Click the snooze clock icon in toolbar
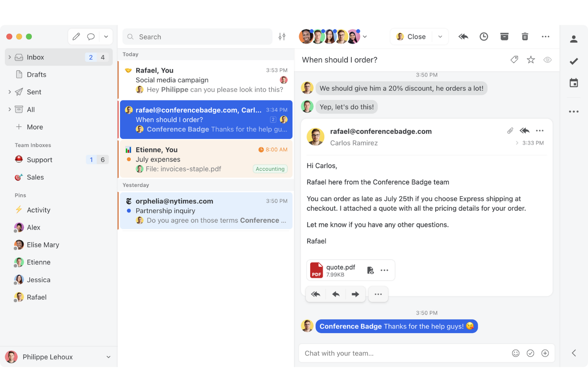588x392 pixels. pyautogui.click(x=484, y=37)
